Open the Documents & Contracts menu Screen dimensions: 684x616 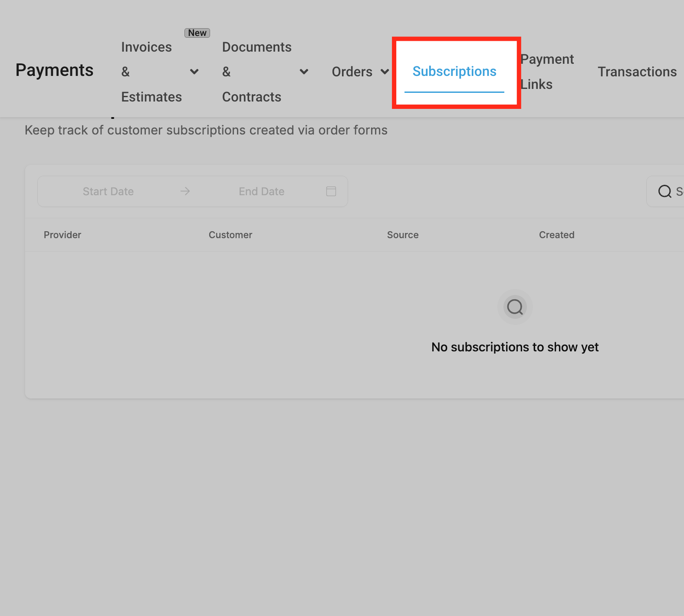[x=257, y=72]
